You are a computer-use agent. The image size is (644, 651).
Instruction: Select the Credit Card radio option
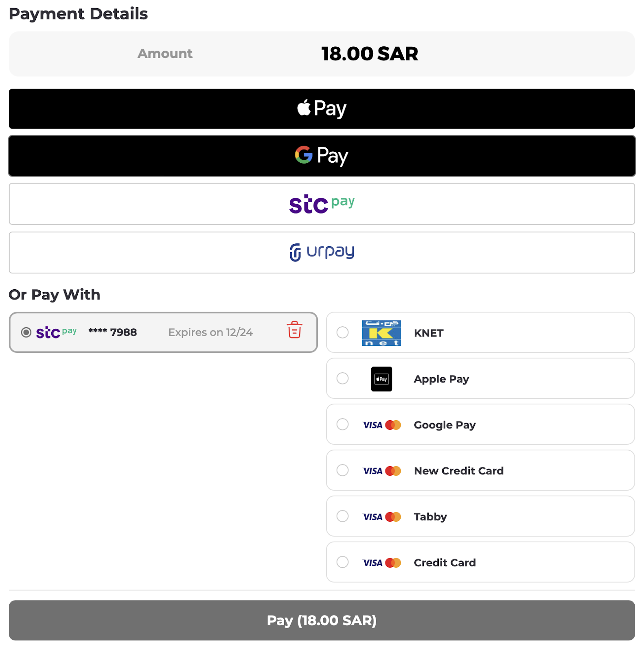[342, 562]
